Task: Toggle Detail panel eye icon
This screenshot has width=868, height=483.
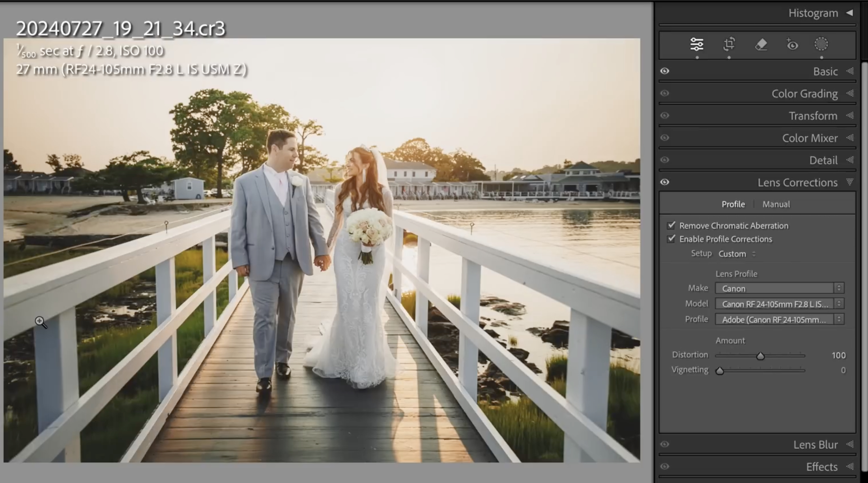Action: click(x=665, y=160)
